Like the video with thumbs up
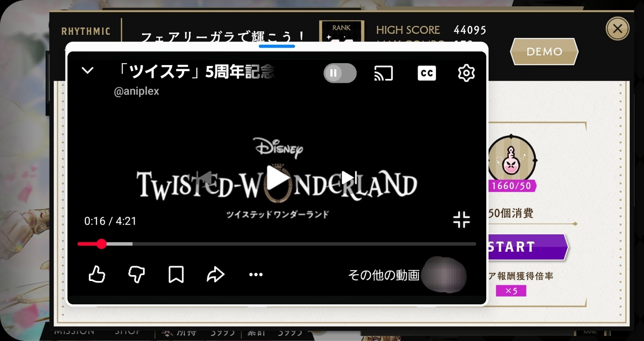The image size is (644, 341). pyautogui.click(x=97, y=274)
